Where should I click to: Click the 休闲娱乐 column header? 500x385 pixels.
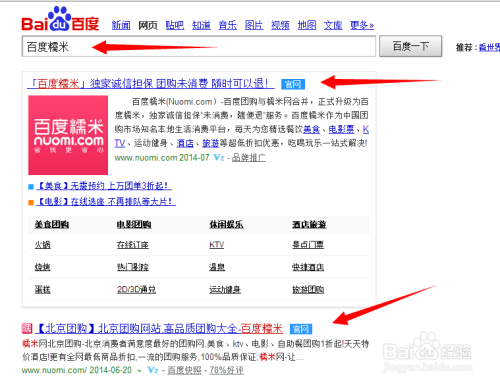click(226, 225)
